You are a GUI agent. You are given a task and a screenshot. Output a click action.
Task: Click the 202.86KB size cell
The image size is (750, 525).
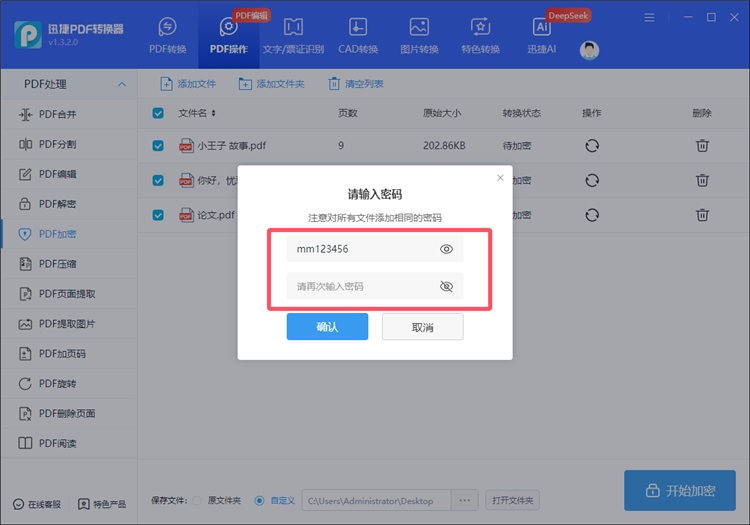tap(444, 146)
